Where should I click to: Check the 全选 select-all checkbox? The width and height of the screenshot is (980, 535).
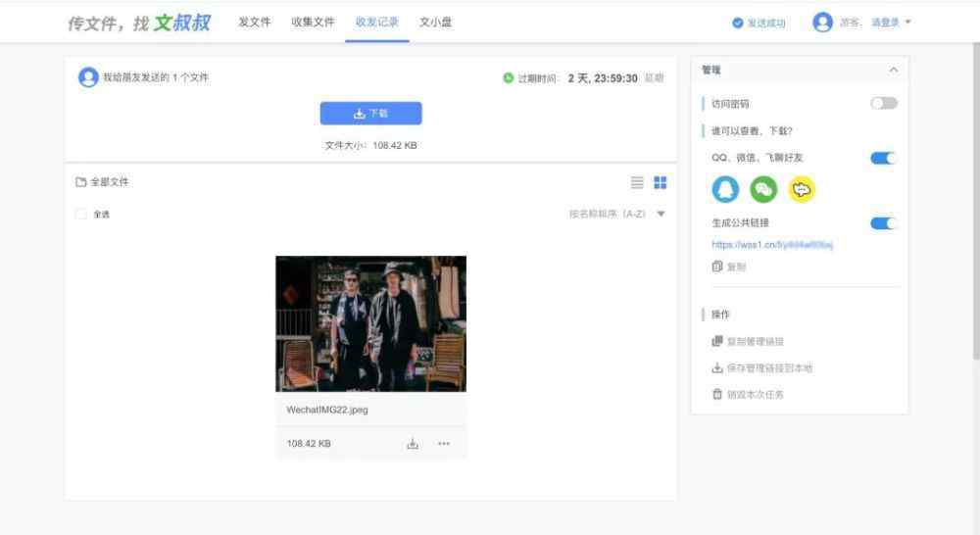[80, 215]
